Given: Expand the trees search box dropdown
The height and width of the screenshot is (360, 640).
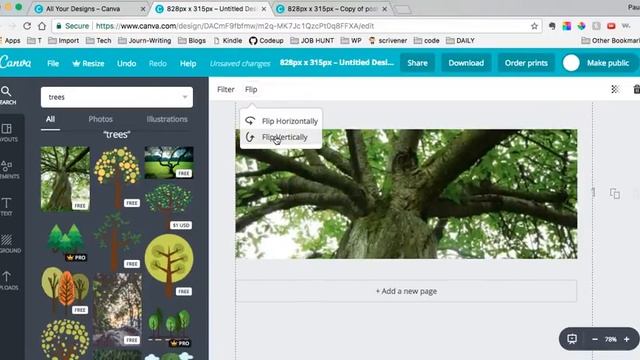Looking at the screenshot, I should (x=185, y=97).
